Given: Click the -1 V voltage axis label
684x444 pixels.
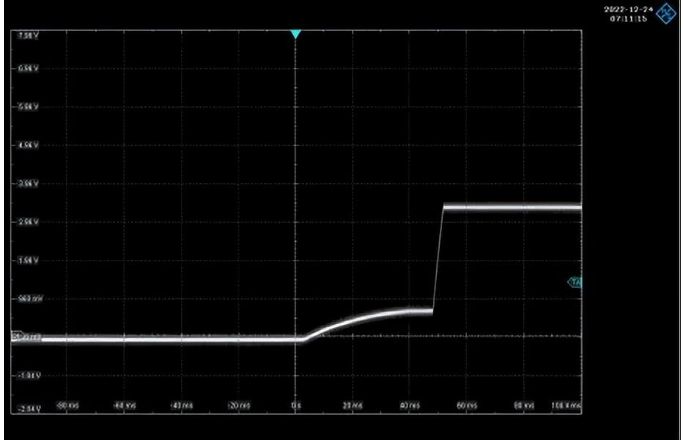Looking at the screenshot, I should click(x=29, y=376).
